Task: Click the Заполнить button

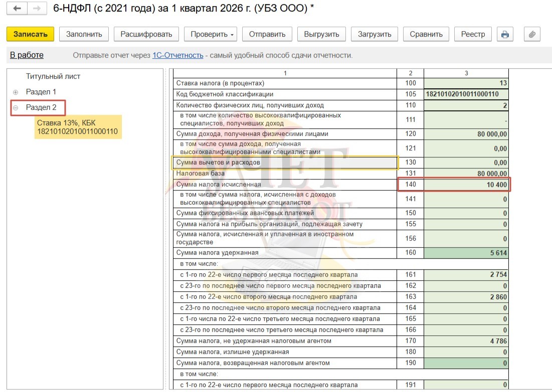Action: point(84,34)
